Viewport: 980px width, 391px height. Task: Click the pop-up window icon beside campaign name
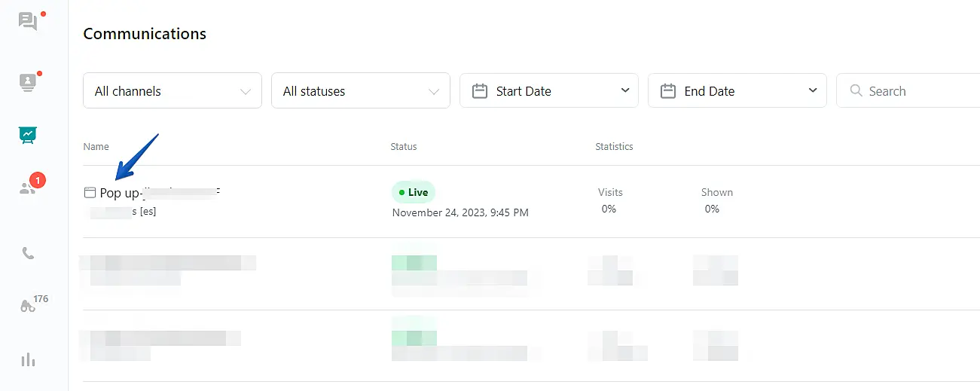(x=90, y=193)
